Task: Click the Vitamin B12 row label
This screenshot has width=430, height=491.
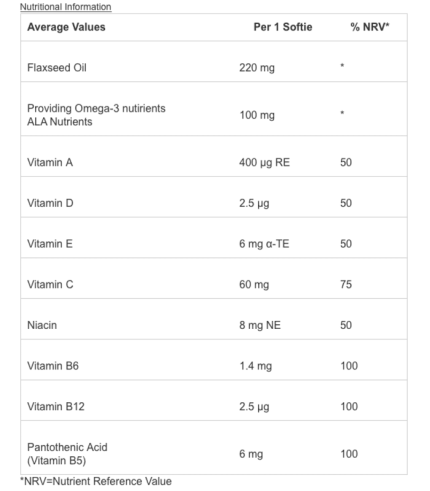Action: tap(56, 406)
